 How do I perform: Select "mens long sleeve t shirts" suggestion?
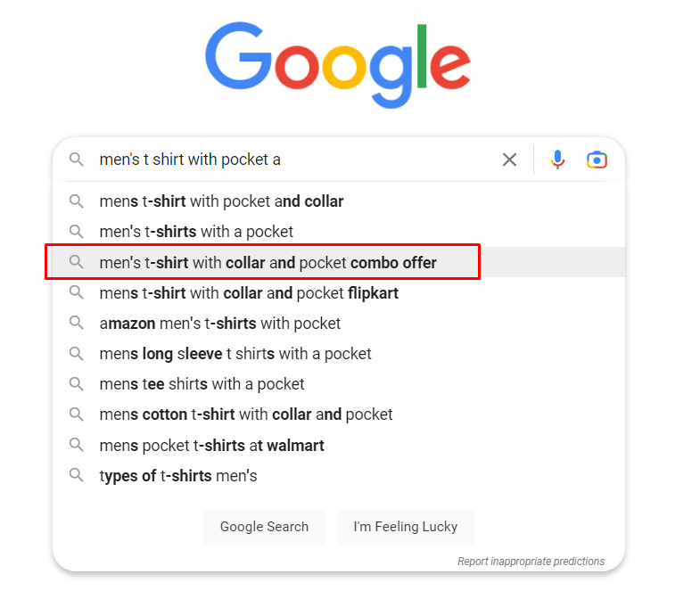[338, 354]
